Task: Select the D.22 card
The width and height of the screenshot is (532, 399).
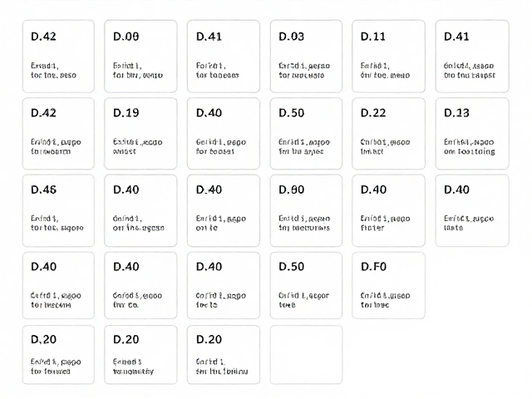Action: (388, 134)
